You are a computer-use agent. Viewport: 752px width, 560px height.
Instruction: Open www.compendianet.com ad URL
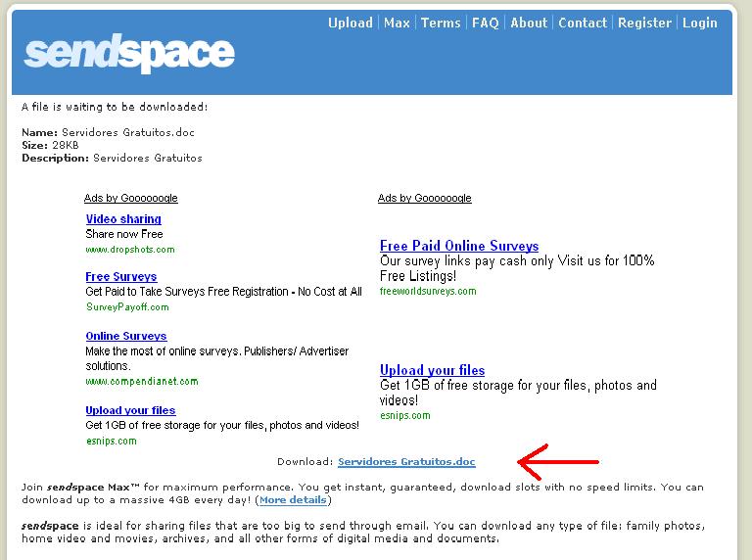[141, 381]
